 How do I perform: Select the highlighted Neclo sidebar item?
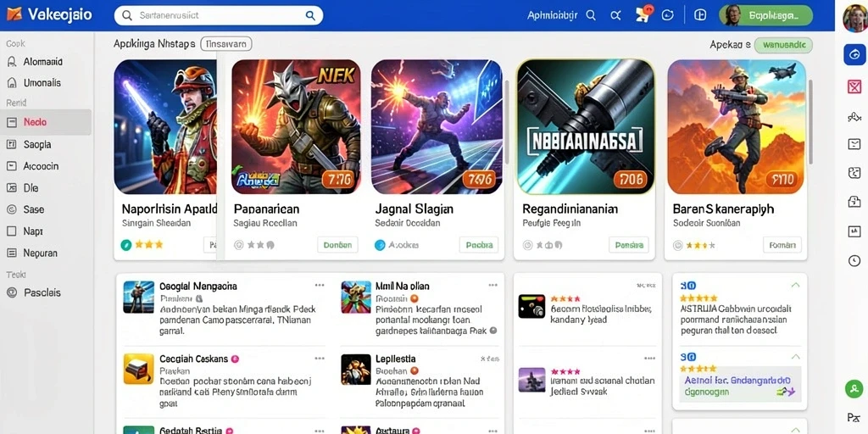click(46, 122)
